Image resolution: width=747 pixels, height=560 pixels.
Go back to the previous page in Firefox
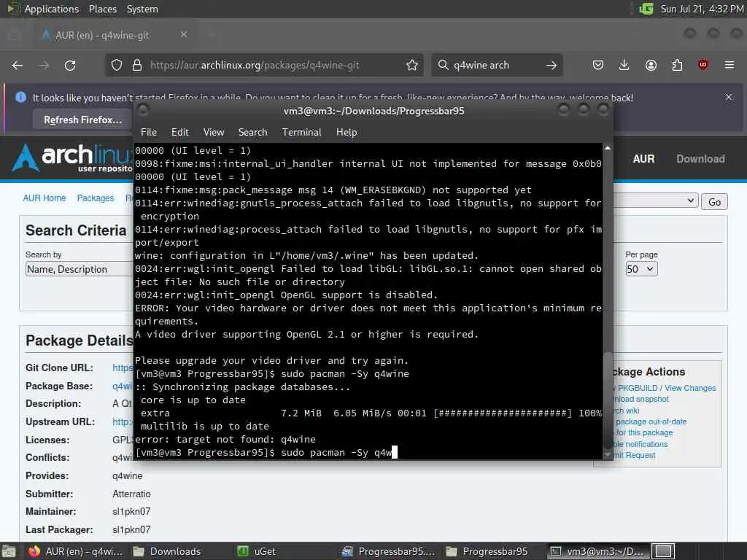[x=18, y=65]
